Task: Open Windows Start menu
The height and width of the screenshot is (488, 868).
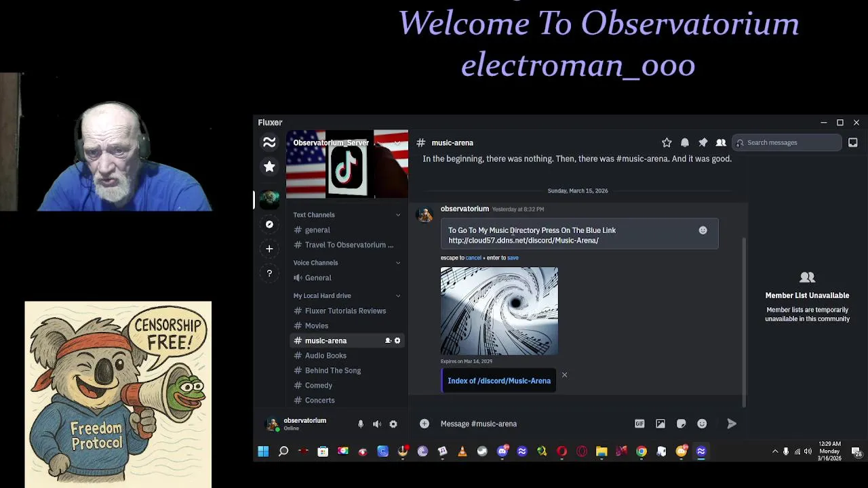Action: (x=263, y=451)
